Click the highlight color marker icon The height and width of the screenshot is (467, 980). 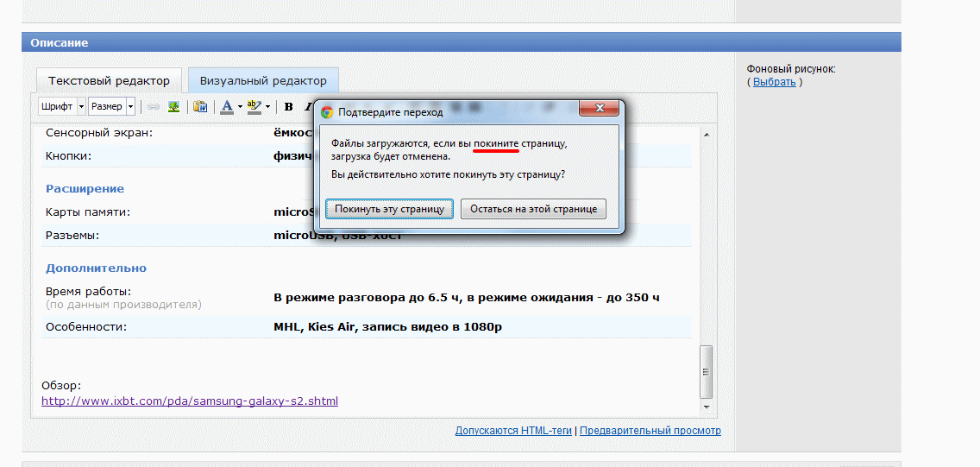pos(254,107)
